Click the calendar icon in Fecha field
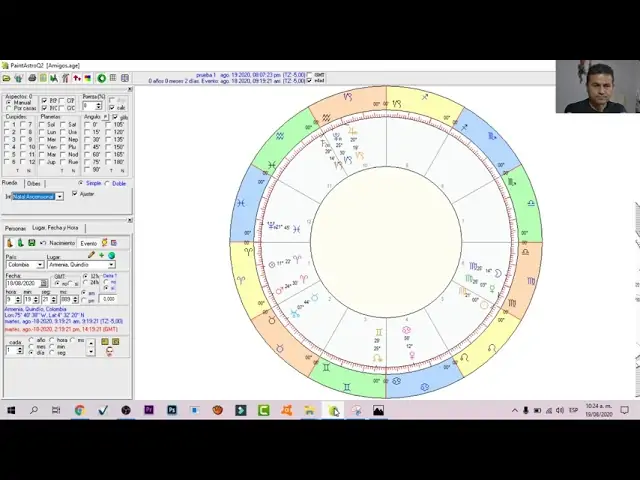 pos(44,283)
